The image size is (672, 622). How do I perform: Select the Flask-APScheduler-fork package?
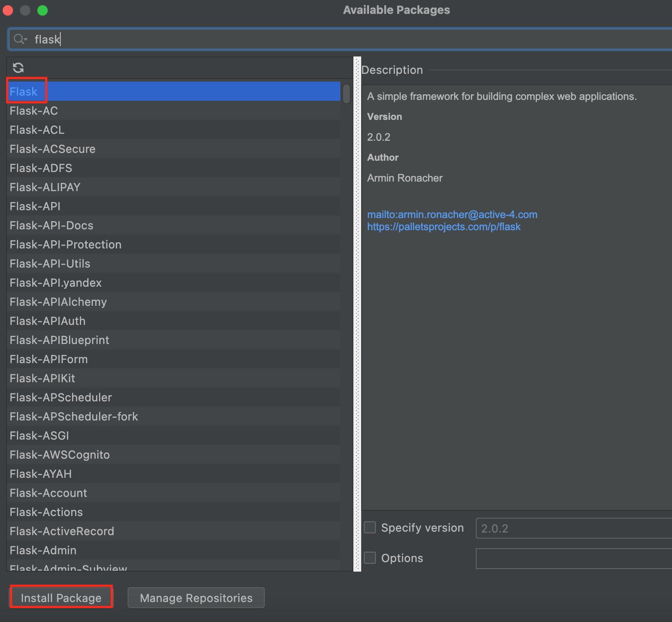174,417
